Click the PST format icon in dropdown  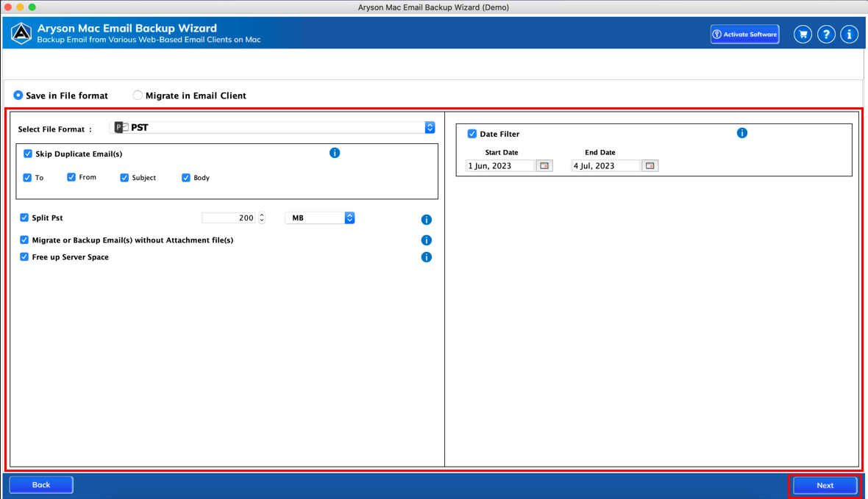coord(121,127)
